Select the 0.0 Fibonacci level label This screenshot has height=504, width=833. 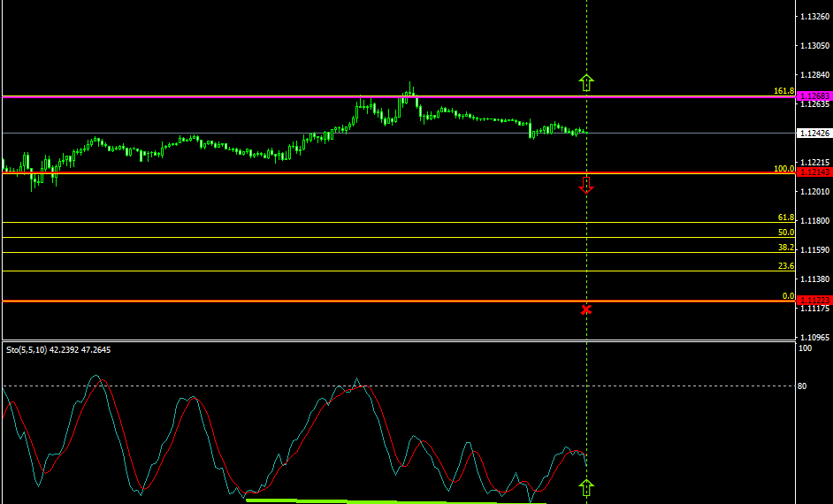[787, 296]
